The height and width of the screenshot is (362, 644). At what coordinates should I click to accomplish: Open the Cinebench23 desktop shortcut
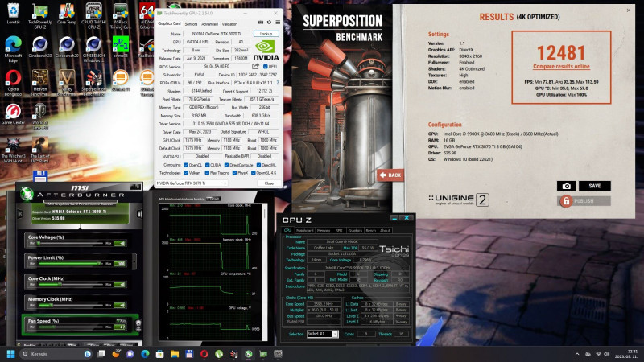pos(39,47)
